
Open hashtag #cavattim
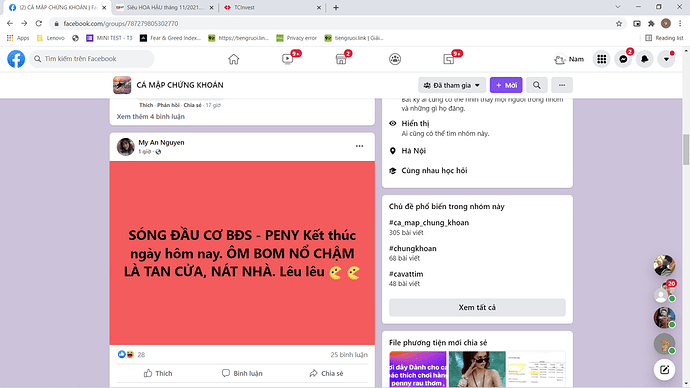[x=406, y=274]
